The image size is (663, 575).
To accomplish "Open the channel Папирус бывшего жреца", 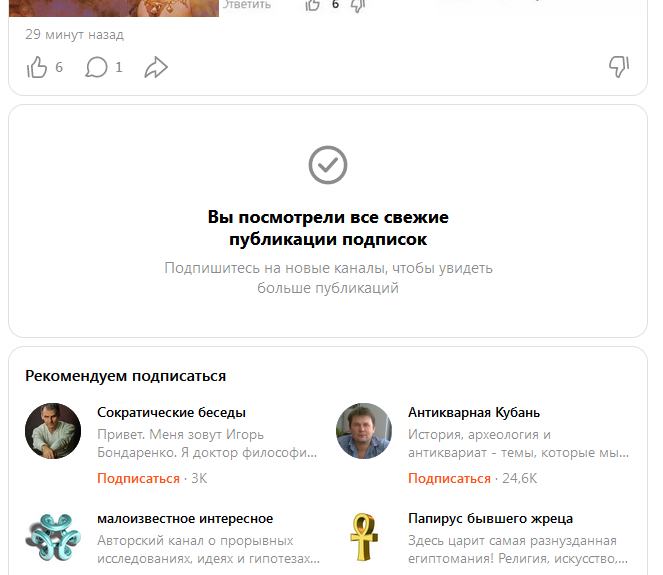I will (x=490, y=518).
